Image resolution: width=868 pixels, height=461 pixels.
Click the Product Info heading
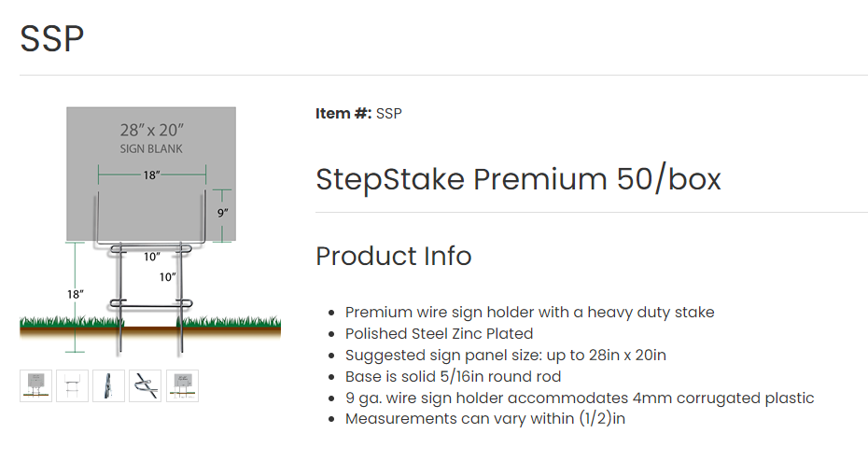point(393,256)
